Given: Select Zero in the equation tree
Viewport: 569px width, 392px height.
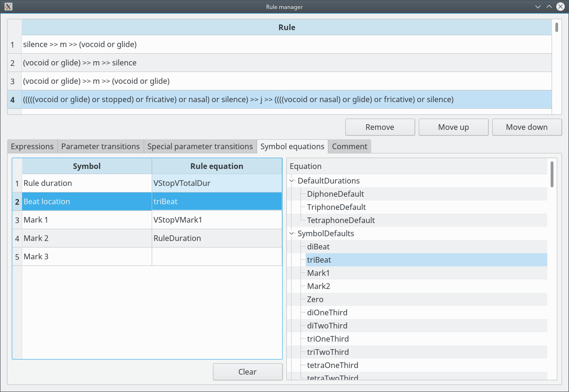Looking at the screenshot, I should click(315, 299).
